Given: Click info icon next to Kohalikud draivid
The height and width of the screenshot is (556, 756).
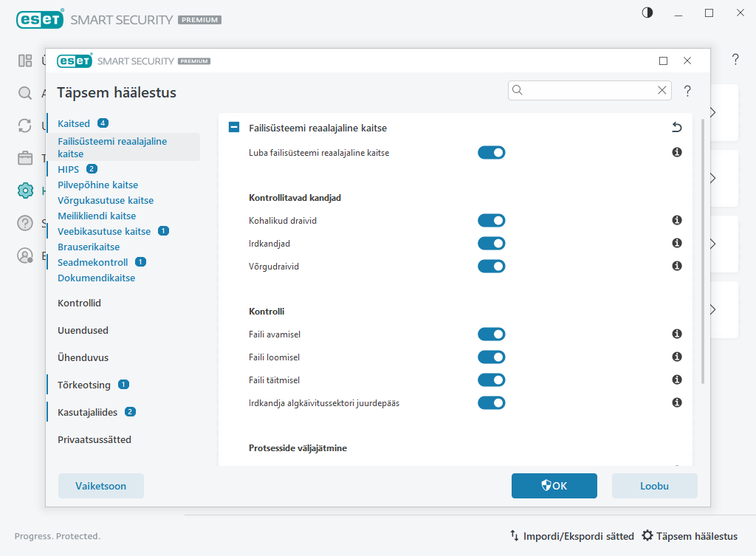Looking at the screenshot, I should 676,220.
